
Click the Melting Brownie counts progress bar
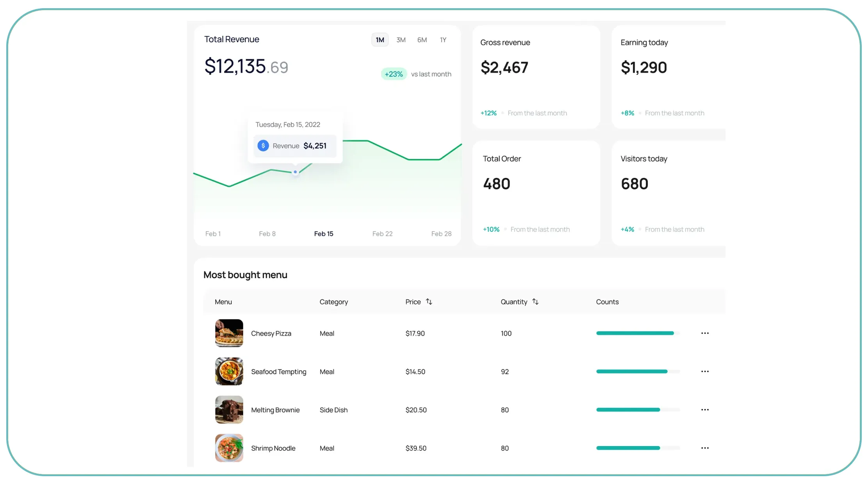(638, 410)
